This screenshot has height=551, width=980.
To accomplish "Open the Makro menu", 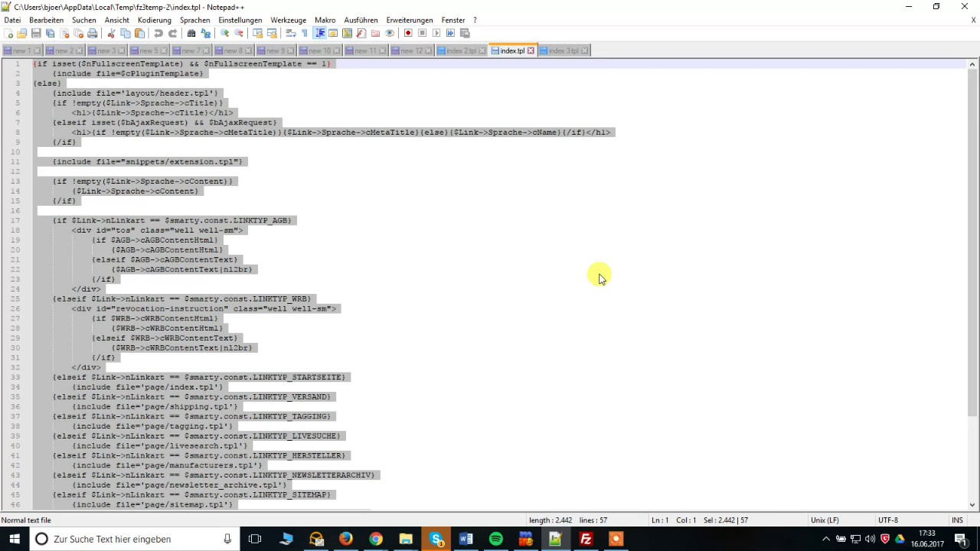I will 325,20.
